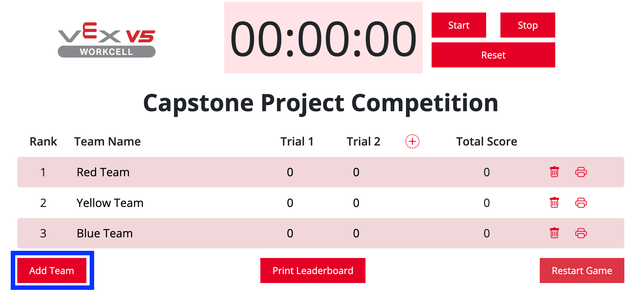Stop the competition timer
Viewport: 644px width, 303px height.
click(528, 25)
